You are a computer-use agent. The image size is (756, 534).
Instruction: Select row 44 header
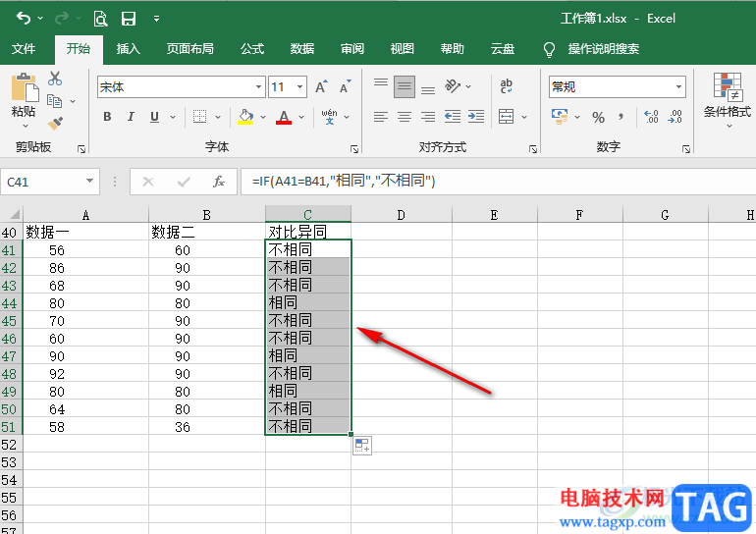coord(10,303)
